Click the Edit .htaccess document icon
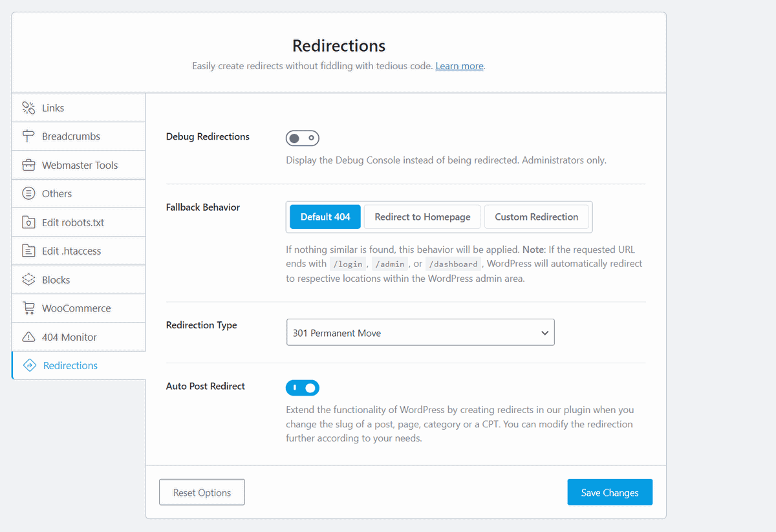This screenshot has width=776, height=532. 28,251
